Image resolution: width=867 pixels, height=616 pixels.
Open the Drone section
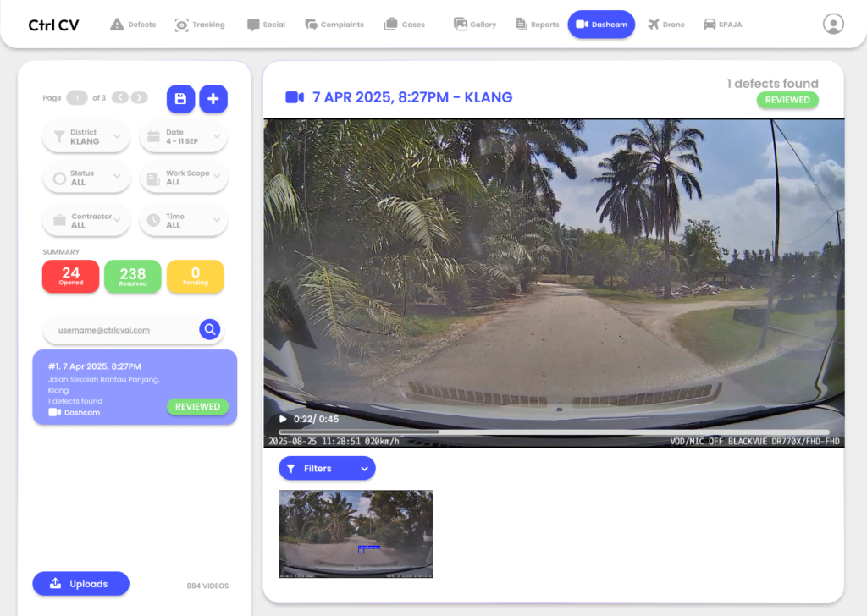click(x=665, y=25)
